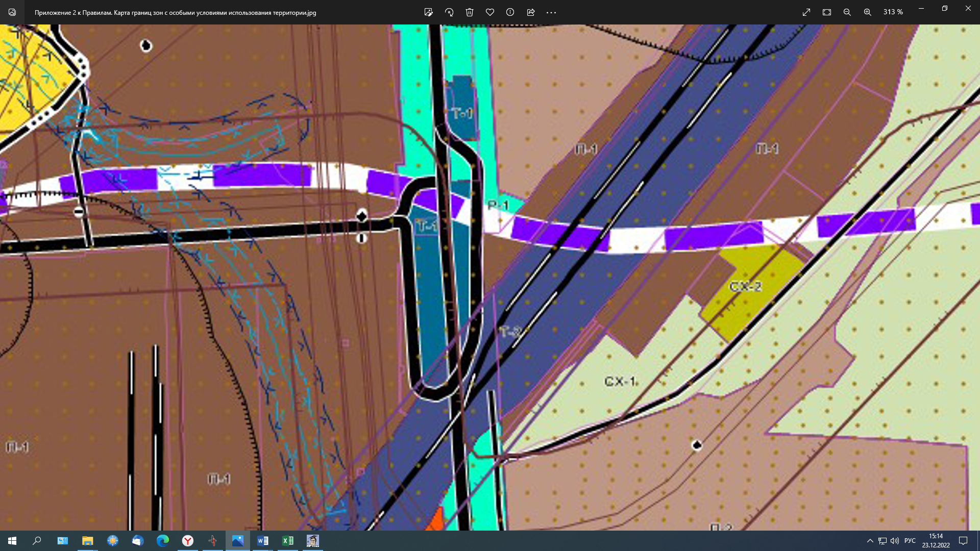Open the network status tray icon

883,541
